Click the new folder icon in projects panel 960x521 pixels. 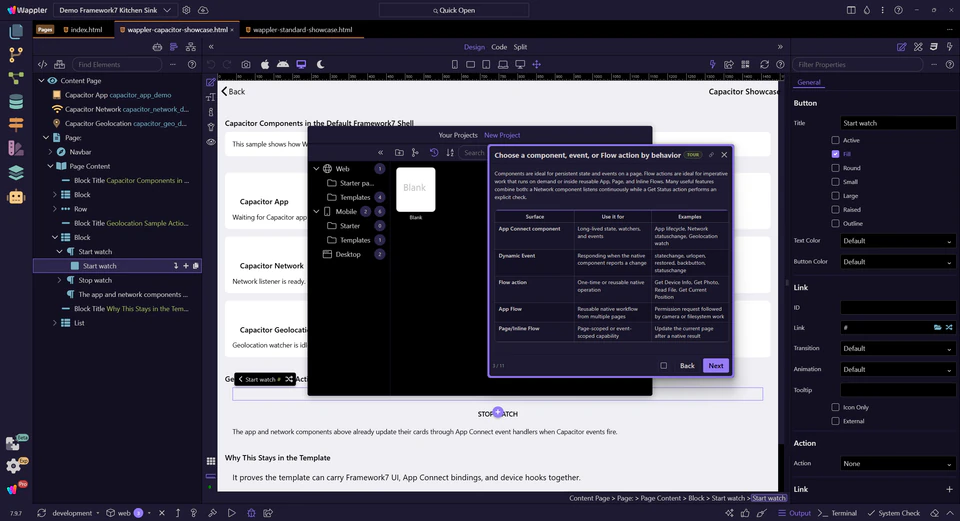pos(399,152)
